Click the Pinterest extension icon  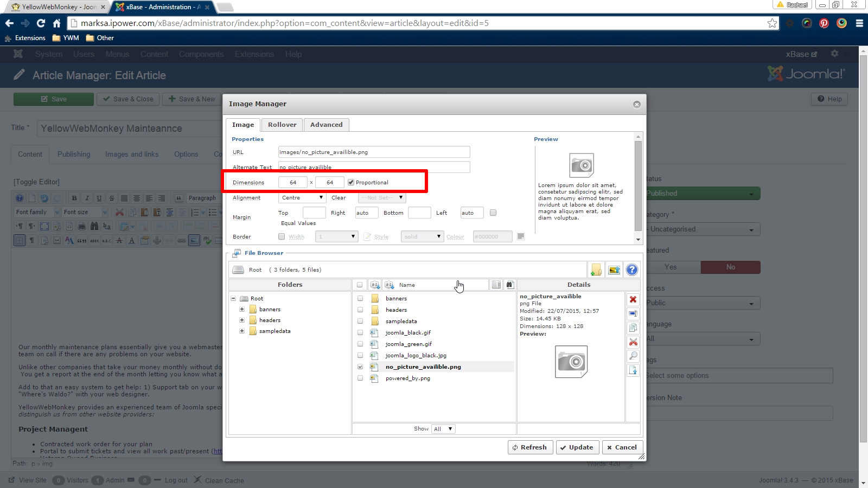tap(824, 23)
